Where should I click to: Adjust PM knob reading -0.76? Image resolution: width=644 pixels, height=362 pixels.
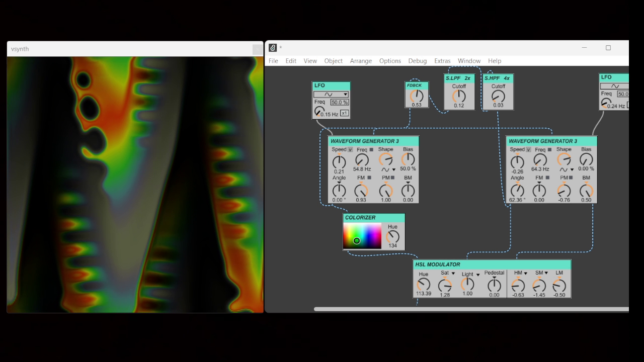click(564, 190)
